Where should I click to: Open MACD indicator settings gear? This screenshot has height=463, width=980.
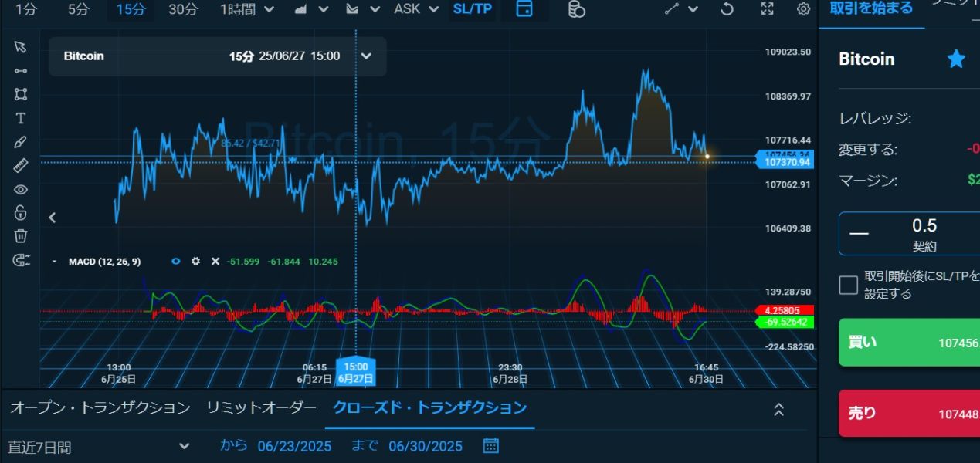tap(195, 262)
